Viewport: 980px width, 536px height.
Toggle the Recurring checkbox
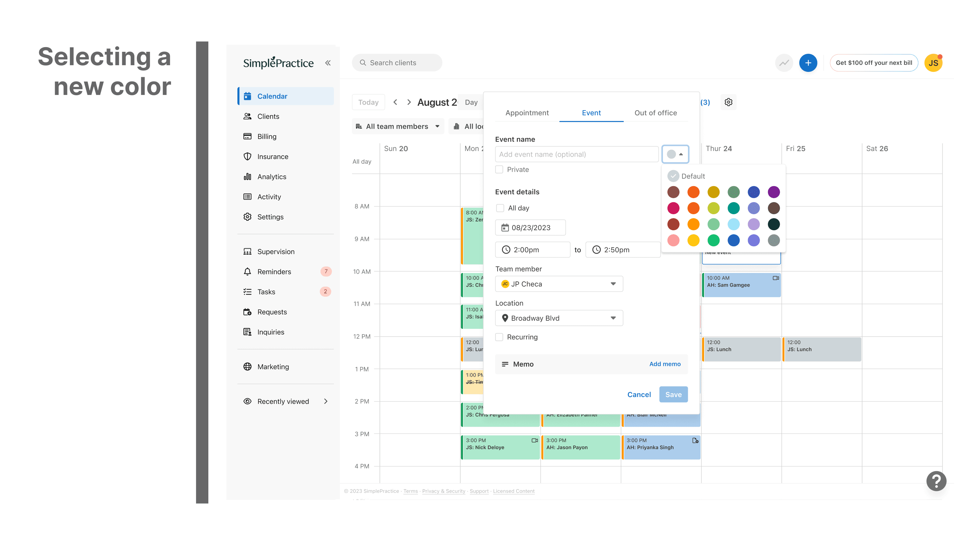pyautogui.click(x=499, y=337)
